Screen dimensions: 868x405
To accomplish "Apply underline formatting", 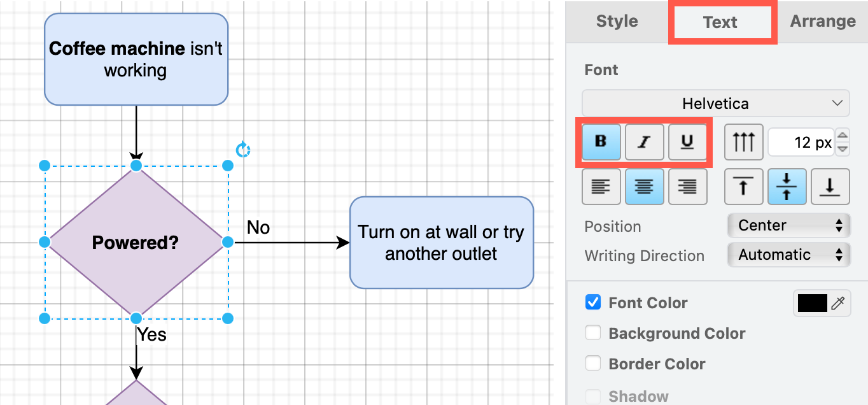I will point(687,141).
